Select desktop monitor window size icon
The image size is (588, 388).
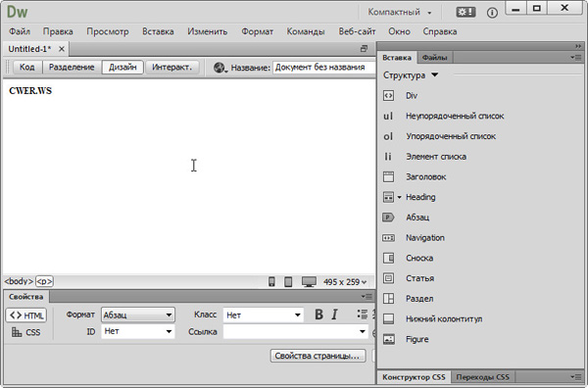pos(309,281)
